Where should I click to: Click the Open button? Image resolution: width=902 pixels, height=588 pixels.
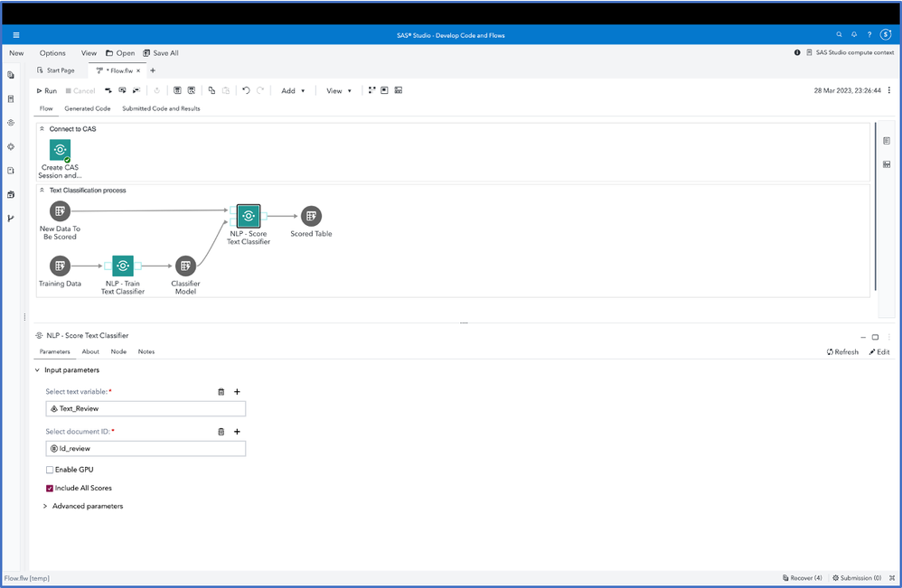[120, 53]
